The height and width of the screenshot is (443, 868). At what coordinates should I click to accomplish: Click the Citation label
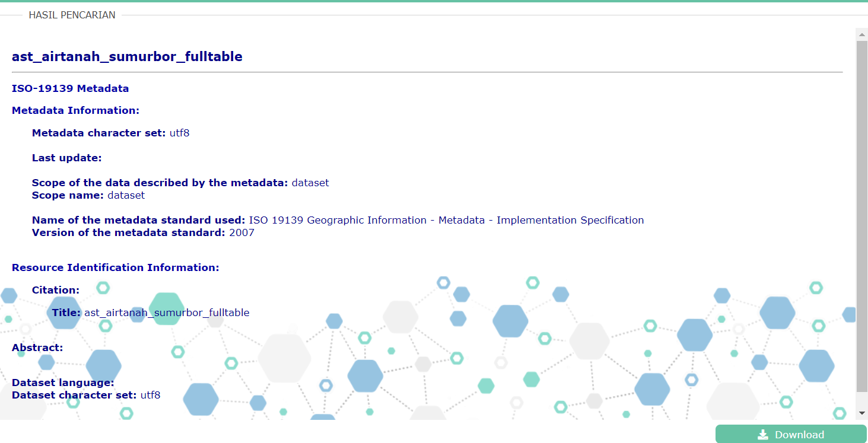pos(55,290)
